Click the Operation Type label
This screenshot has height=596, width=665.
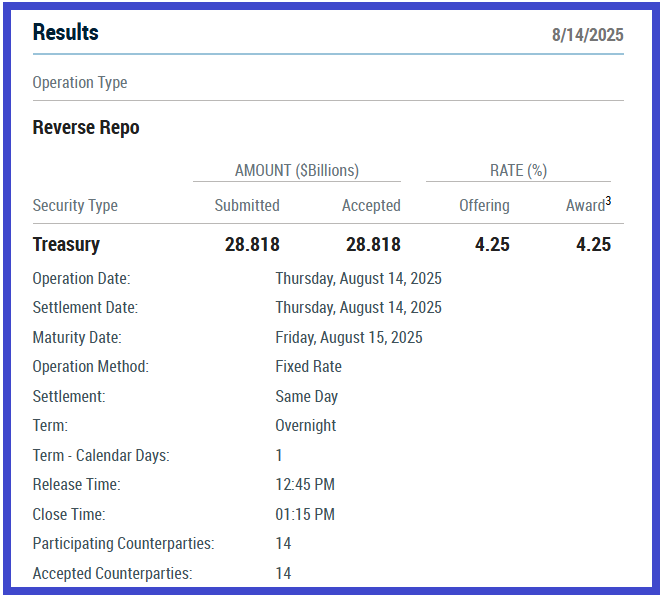(80, 83)
